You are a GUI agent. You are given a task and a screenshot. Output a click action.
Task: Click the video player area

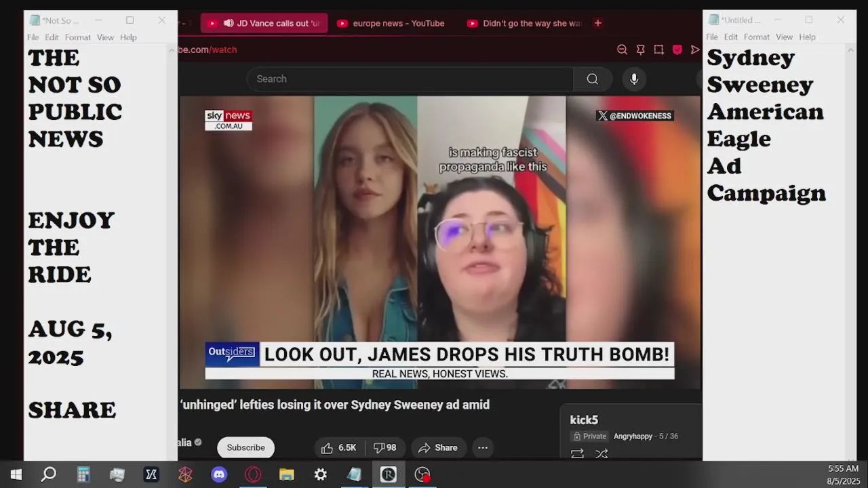click(440, 242)
